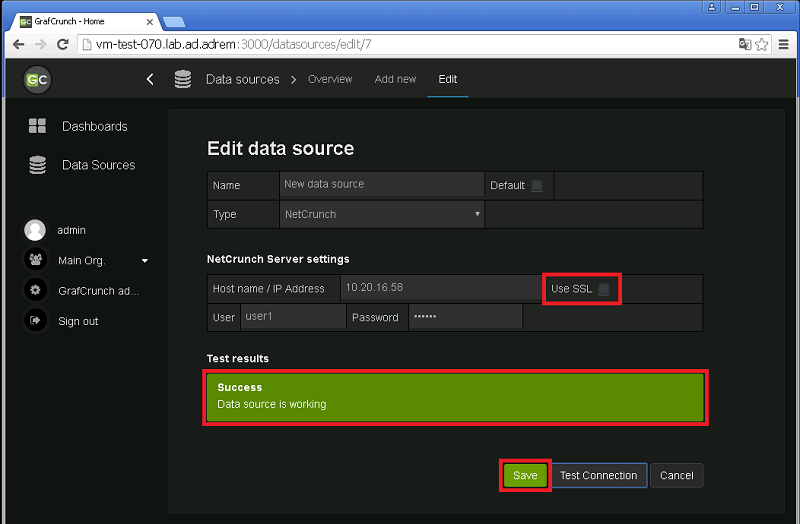Click the Name field with New data source
This screenshot has width=800, height=524.
point(382,184)
